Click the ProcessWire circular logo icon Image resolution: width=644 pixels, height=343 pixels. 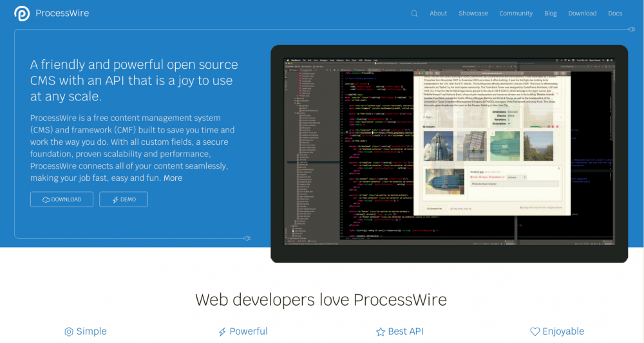point(22,14)
